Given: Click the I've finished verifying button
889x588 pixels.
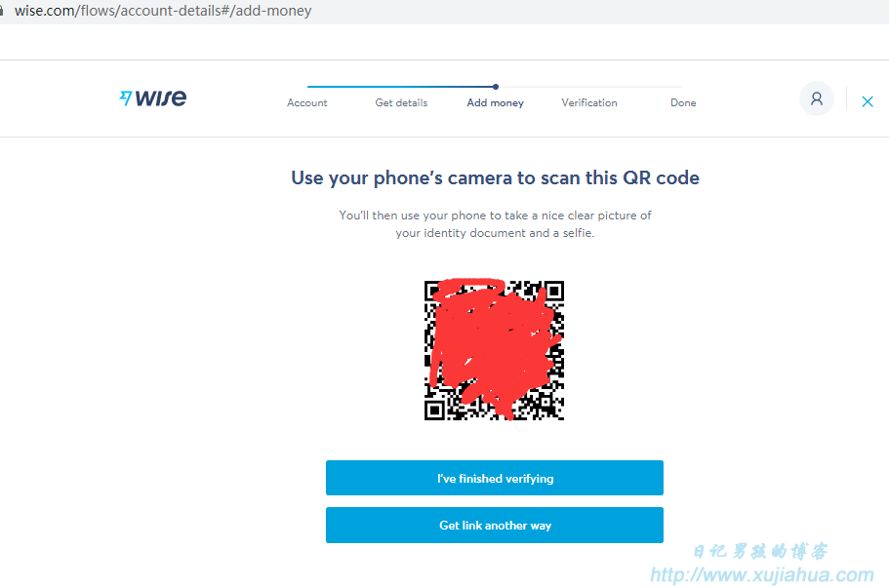Looking at the screenshot, I should pos(495,478).
